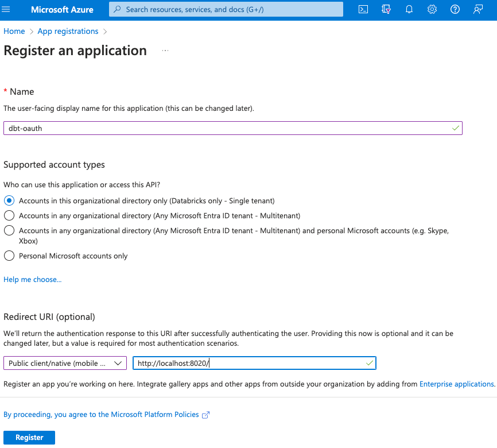Open the Enterprise applications link
This screenshot has height=448, width=497.
(456, 384)
